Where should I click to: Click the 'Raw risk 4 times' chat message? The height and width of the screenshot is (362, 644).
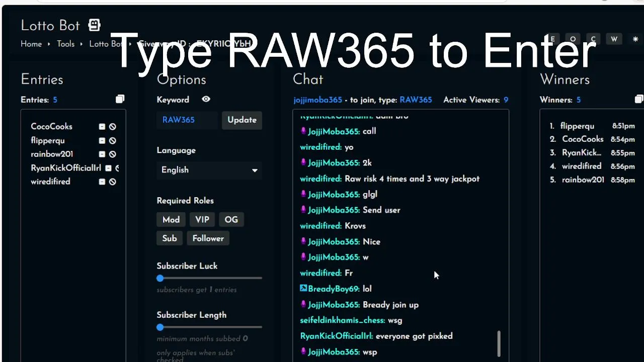pos(412,179)
